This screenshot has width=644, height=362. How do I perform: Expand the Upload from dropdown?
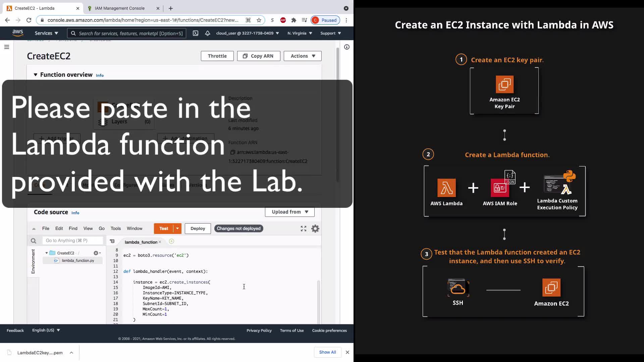click(290, 212)
